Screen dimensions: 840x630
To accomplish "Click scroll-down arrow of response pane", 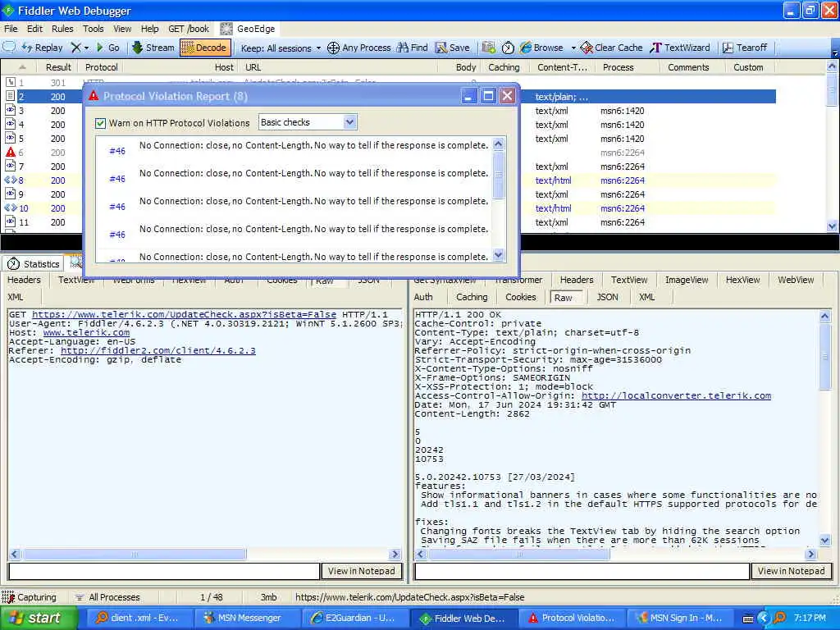I will [825, 541].
